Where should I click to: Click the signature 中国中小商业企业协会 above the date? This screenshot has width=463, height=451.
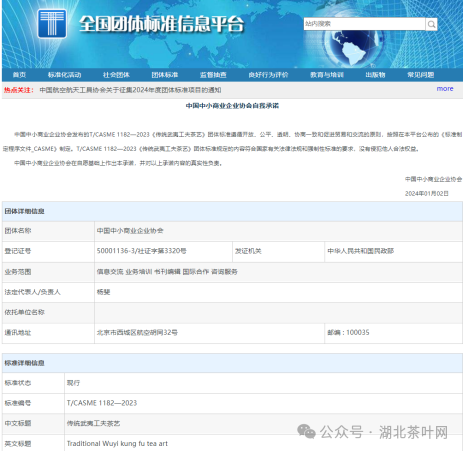point(433,179)
